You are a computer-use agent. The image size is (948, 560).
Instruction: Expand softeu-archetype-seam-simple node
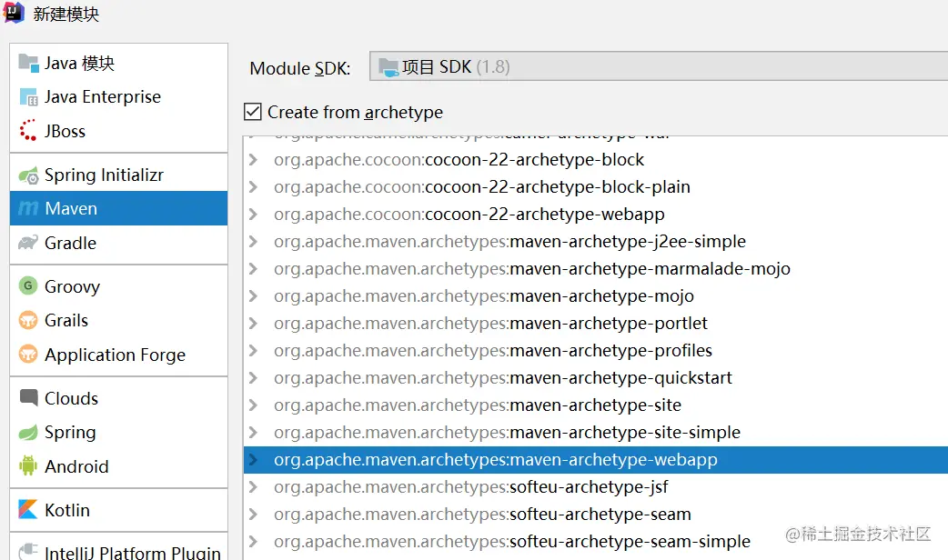click(x=253, y=542)
